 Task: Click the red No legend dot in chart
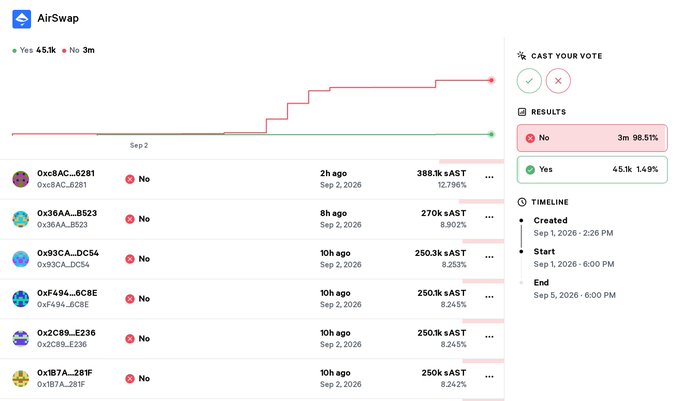64,51
